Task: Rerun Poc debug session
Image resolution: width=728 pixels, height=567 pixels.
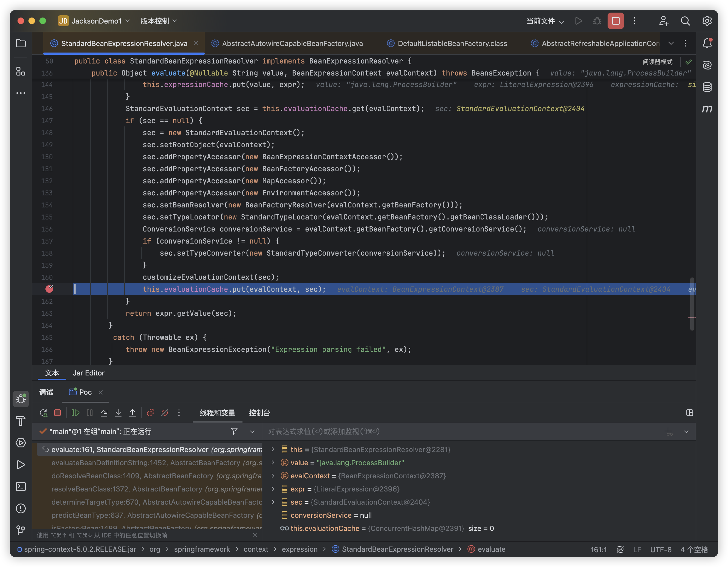Action: (x=44, y=413)
